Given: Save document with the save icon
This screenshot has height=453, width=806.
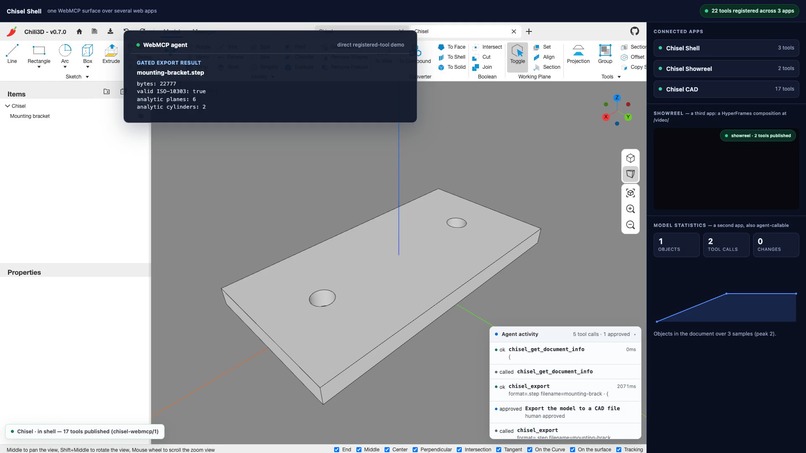Looking at the screenshot, I should 95,31.
